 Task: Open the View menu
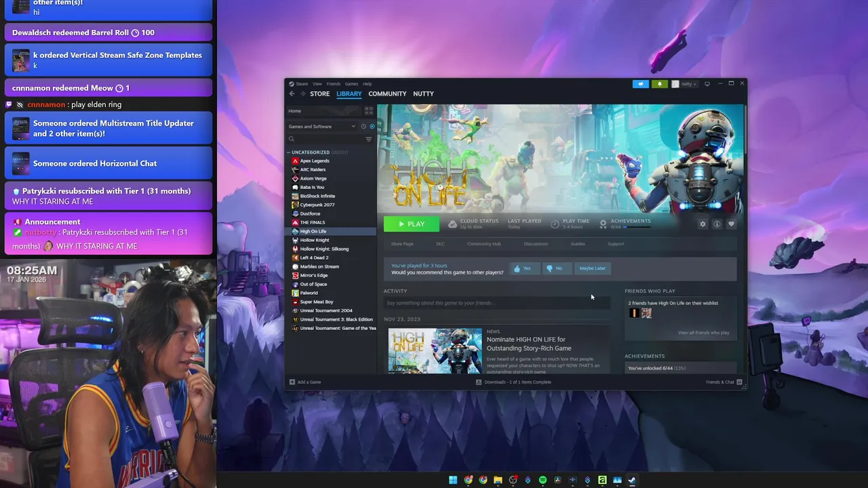[317, 84]
